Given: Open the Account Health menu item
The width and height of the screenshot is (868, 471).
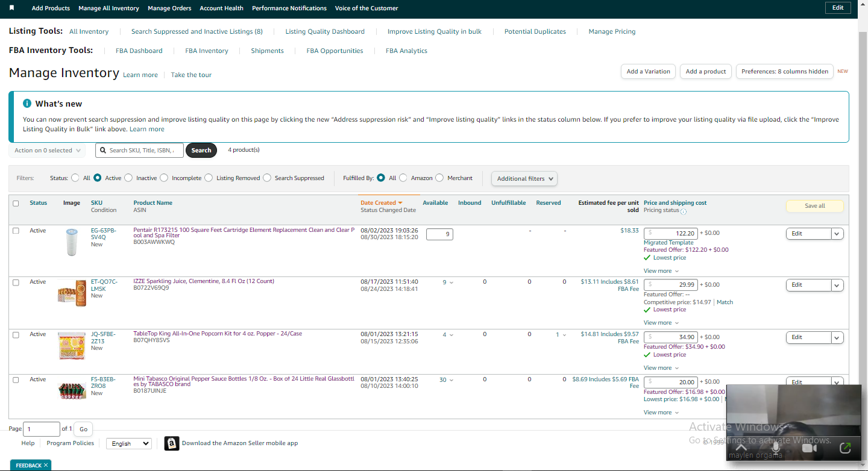Looking at the screenshot, I should 222,8.
